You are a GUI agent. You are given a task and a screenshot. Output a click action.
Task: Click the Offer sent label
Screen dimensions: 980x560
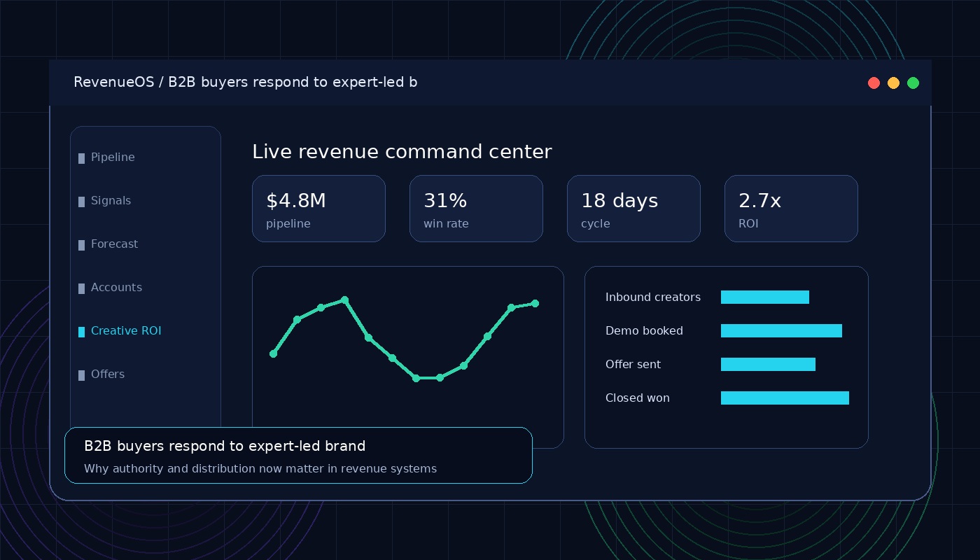(633, 365)
